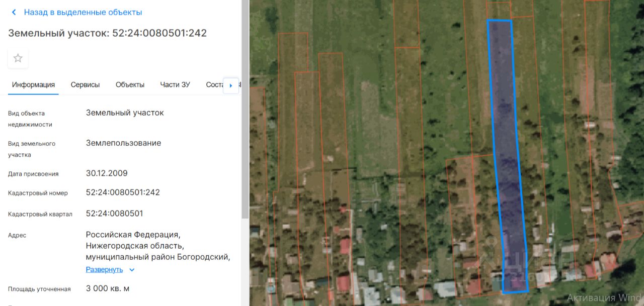644x306 pixels.
Task: Click the back arrow chevron icon
Action: tap(14, 12)
